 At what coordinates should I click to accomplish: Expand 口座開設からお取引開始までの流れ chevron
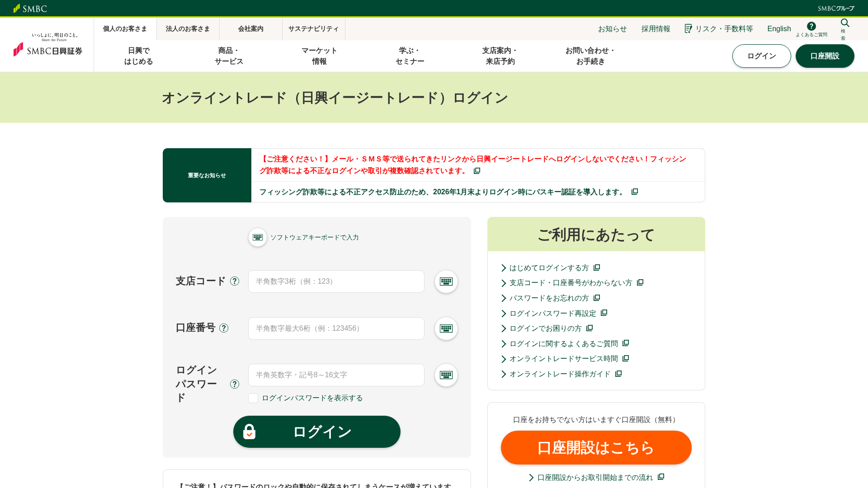(531, 477)
